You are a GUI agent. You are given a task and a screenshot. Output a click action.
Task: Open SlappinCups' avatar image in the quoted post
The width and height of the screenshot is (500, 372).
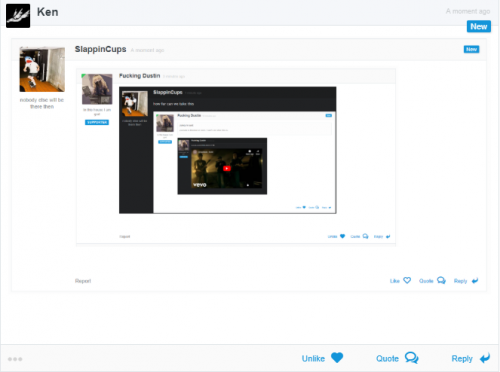click(42, 69)
